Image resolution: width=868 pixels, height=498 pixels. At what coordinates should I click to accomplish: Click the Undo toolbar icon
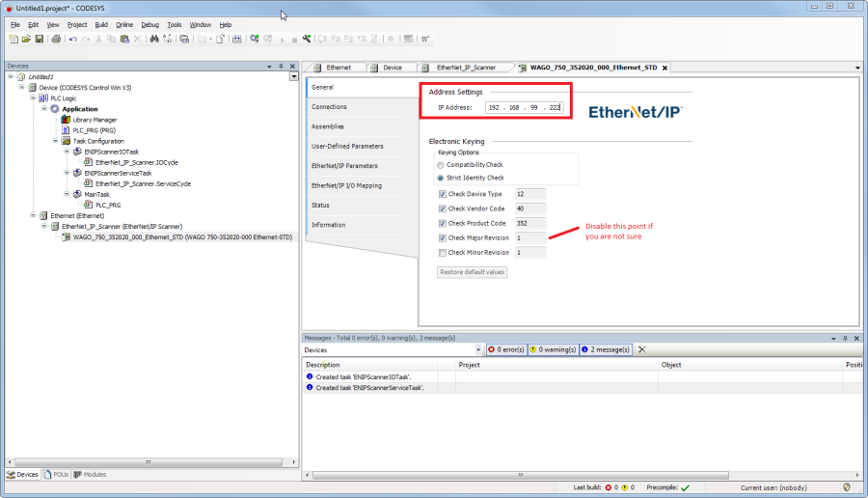click(72, 39)
